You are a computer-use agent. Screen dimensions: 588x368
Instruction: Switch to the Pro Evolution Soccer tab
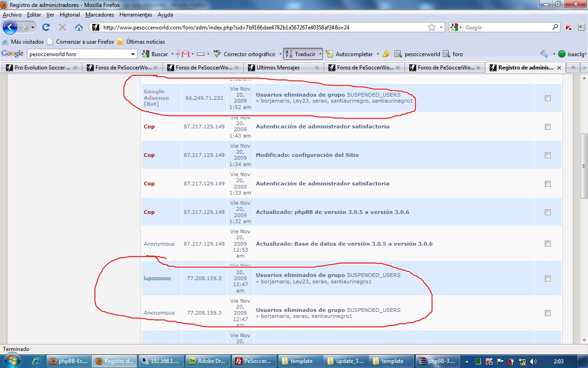click(42, 67)
